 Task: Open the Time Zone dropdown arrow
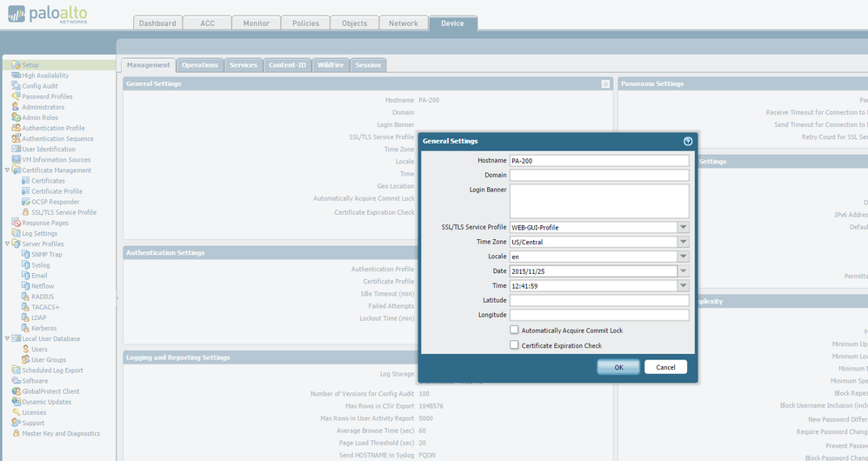683,242
